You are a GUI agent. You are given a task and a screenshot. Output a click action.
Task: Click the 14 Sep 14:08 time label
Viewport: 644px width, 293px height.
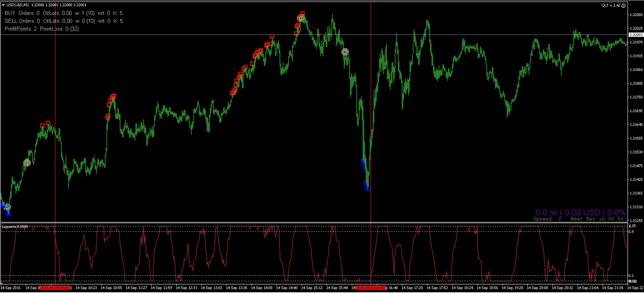[262, 288]
